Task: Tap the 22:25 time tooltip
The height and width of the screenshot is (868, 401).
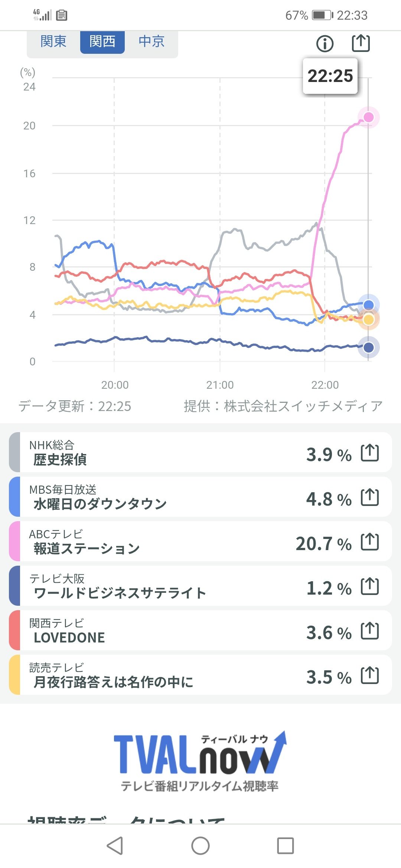Action: [330, 76]
